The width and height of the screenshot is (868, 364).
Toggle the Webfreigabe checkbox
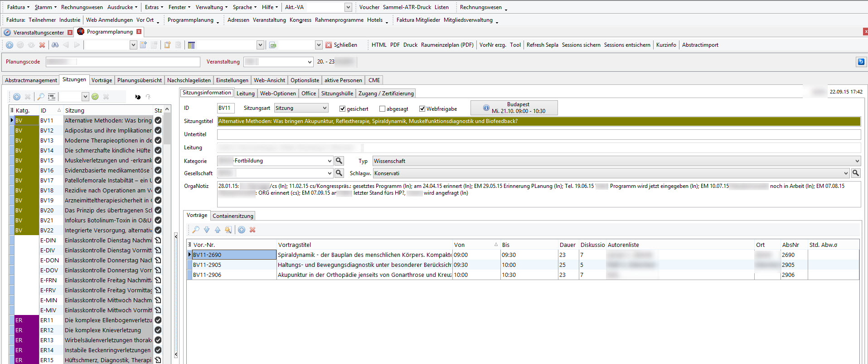[422, 109]
